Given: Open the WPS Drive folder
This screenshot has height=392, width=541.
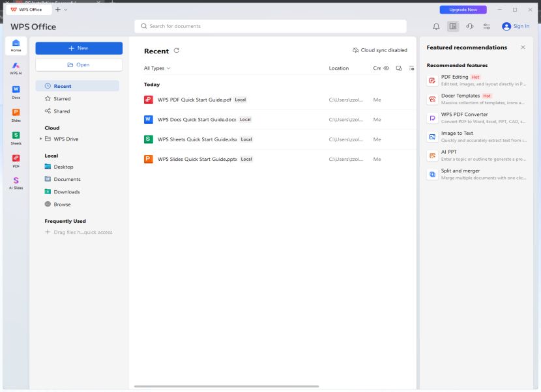Looking at the screenshot, I should 66,139.
